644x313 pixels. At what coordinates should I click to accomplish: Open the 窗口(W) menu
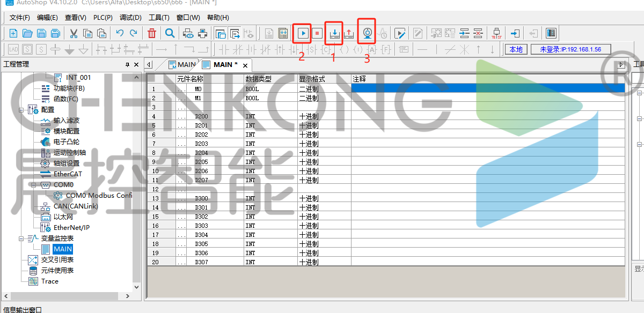click(188, 18)
